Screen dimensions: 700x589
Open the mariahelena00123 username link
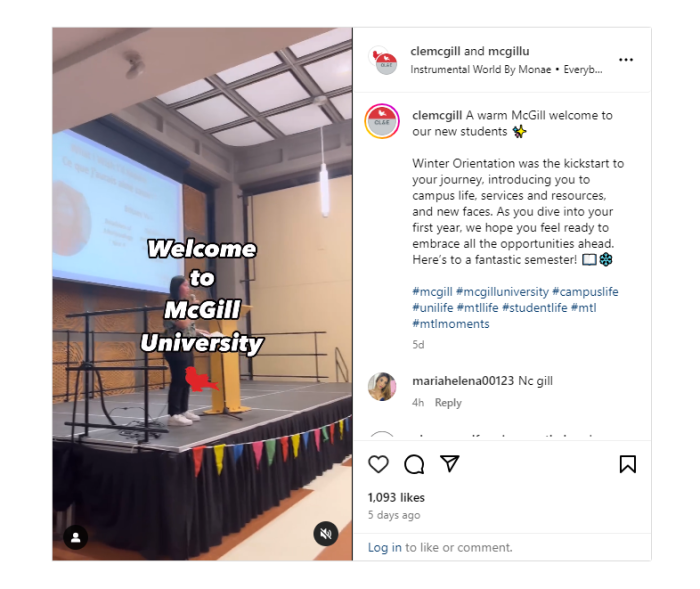(463, 381)
